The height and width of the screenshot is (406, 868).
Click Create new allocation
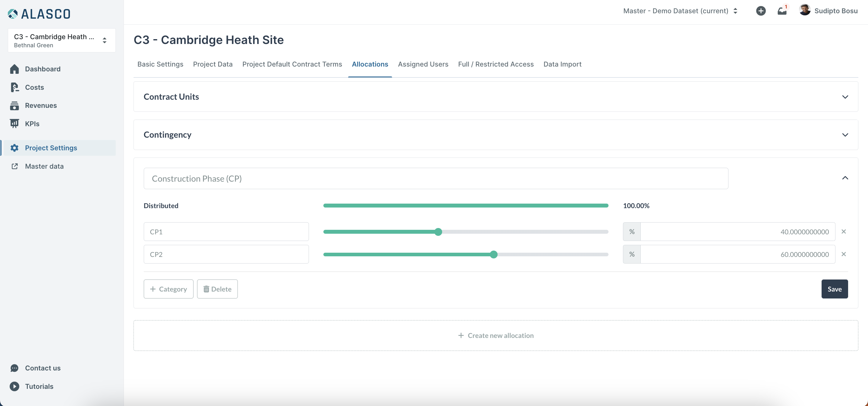[496, 336]
